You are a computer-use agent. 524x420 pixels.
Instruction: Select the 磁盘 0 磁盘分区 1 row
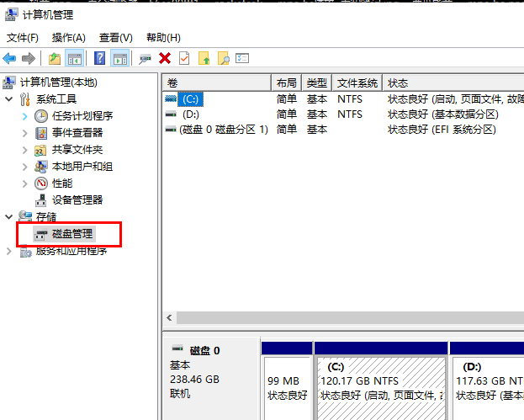[x=343, y=130]
